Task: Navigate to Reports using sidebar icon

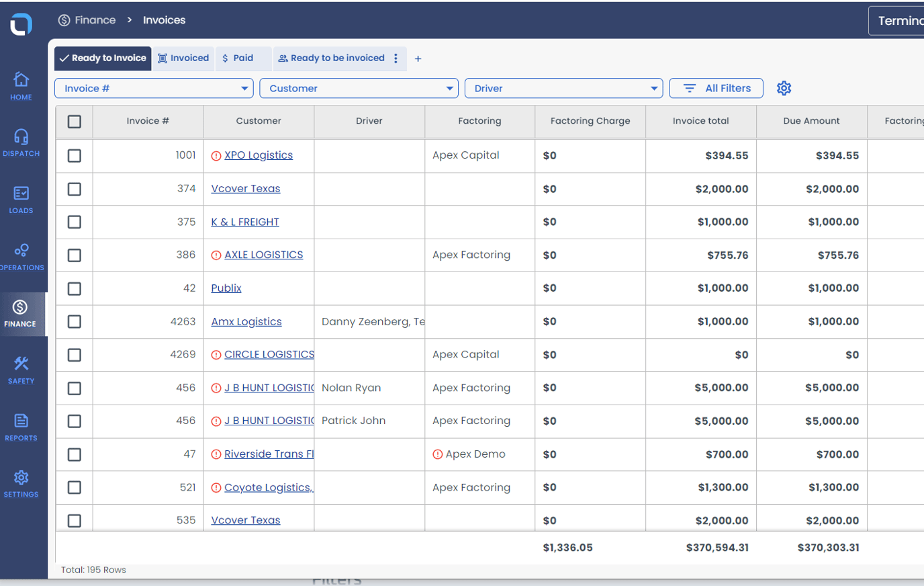Action: pos(21,427)
